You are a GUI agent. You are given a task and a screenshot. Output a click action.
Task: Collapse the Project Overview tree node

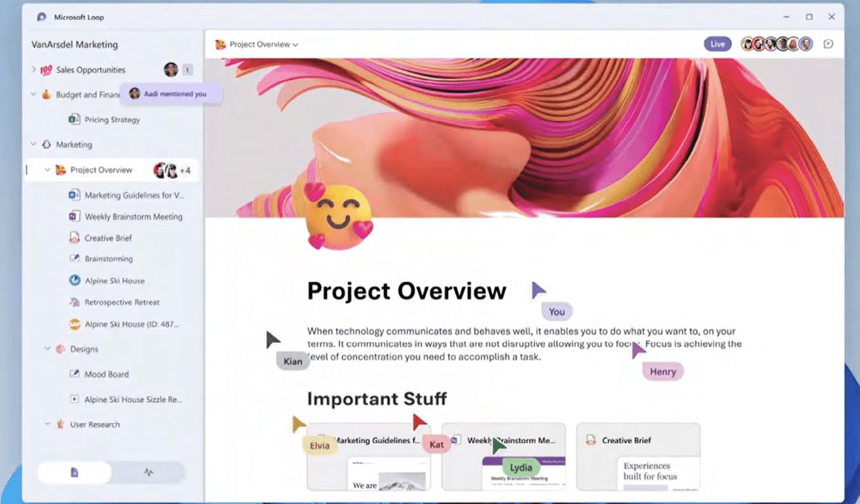[x=47, y=170]
